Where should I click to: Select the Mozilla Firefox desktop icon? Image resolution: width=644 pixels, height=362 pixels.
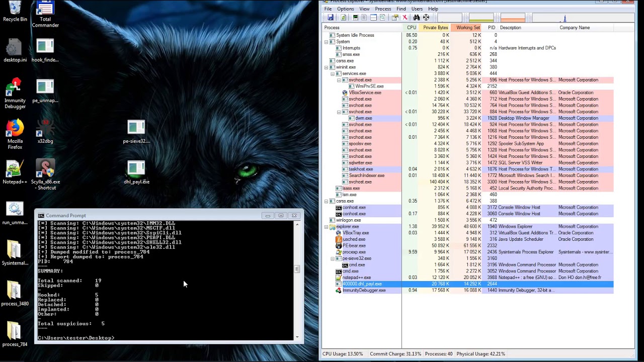coord(15,134)
